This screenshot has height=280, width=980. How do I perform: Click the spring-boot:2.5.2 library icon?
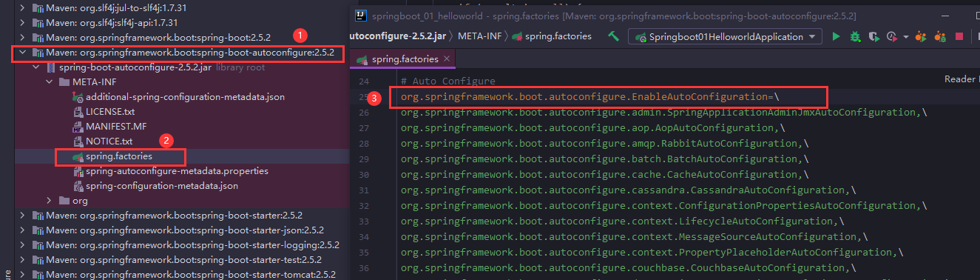click(x=37, y=38)
